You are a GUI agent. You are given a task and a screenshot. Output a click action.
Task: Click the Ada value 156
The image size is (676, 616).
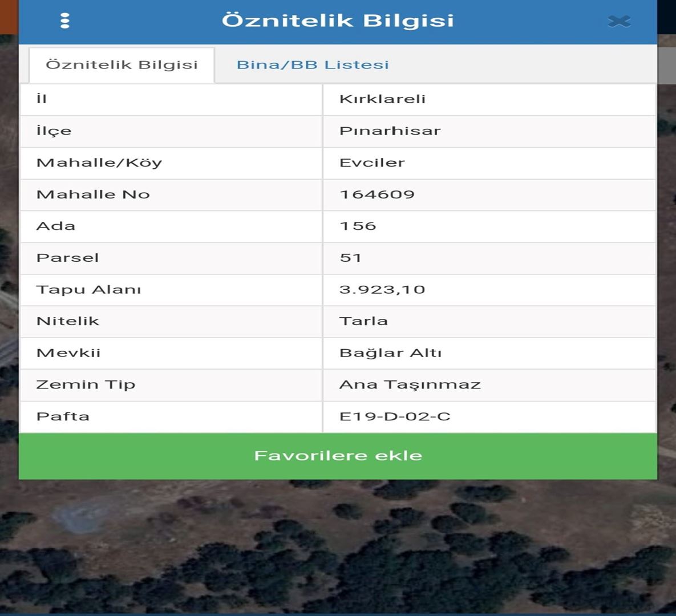[358, 226]
